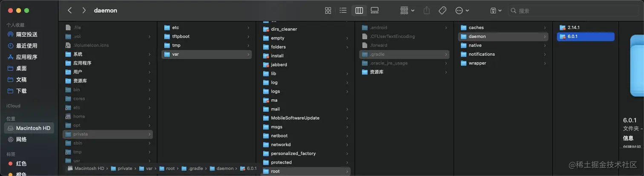Click the jabberd folder icon
The image size is (644, 176).
266,65
